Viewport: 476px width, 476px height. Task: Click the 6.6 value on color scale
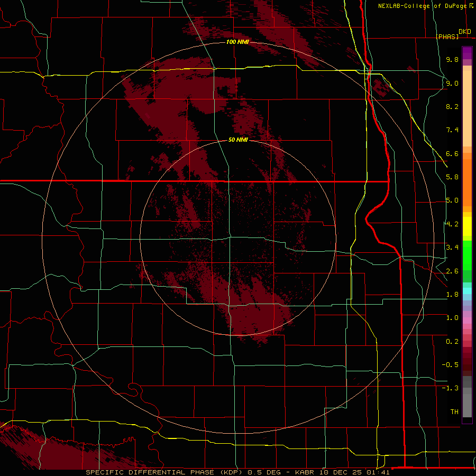pos(452,153)
